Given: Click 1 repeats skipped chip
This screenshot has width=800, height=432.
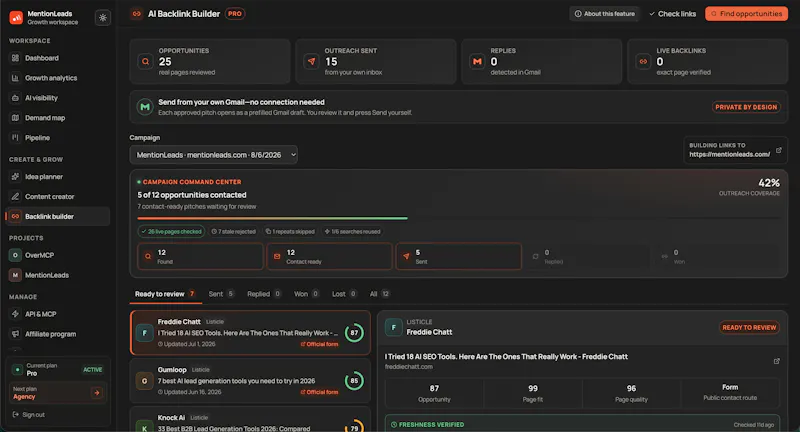Looking at the screenshot, I should click(x=290, y=232).
